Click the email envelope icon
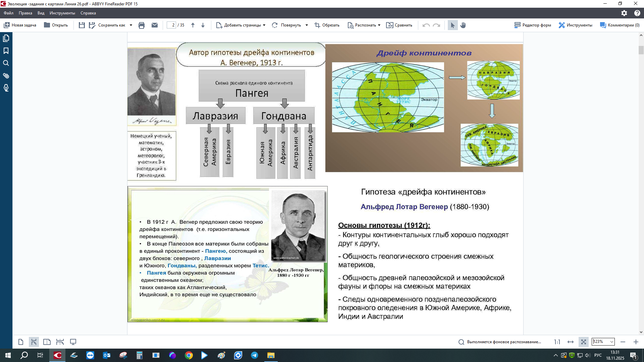Screen dimensions: 644x362 [x=155, y=25]
